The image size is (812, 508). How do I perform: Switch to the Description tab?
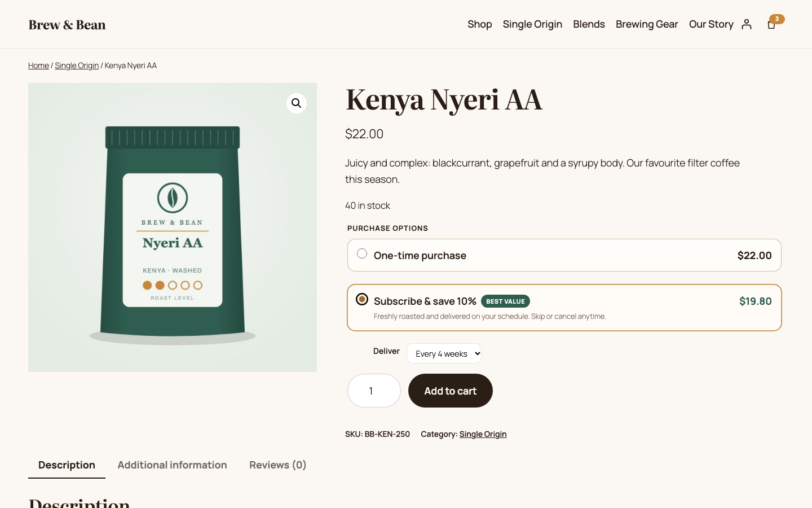(x=67, y=465)
